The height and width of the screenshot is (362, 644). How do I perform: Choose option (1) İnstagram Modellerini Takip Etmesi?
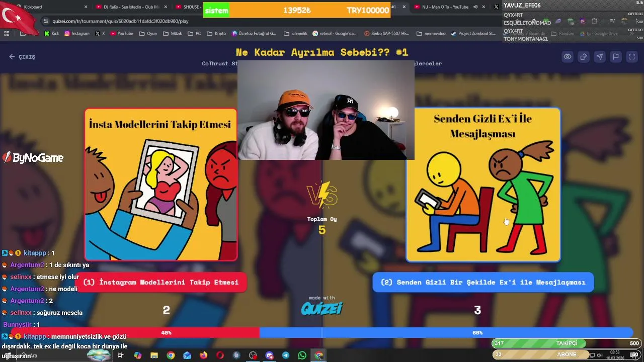tap(161, 282)
